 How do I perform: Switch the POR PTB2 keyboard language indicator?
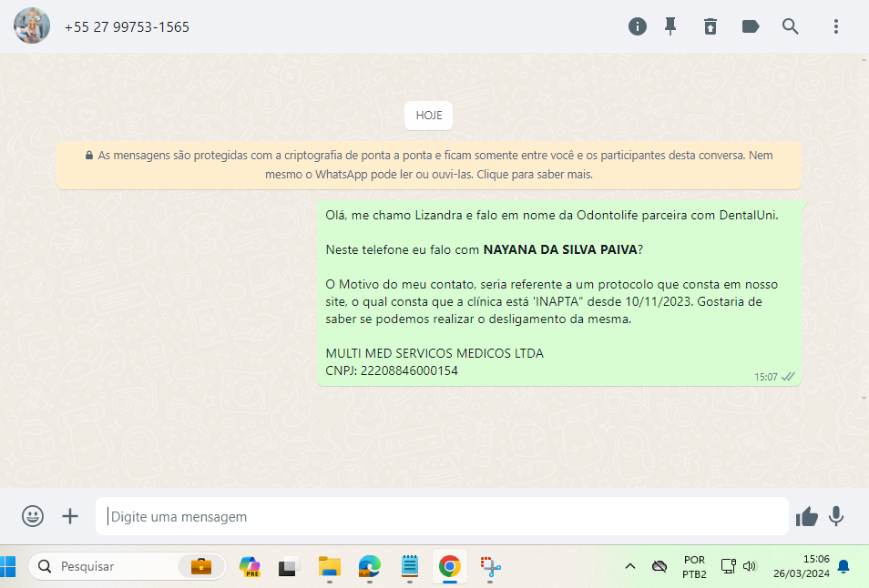(x=694, y=566)
